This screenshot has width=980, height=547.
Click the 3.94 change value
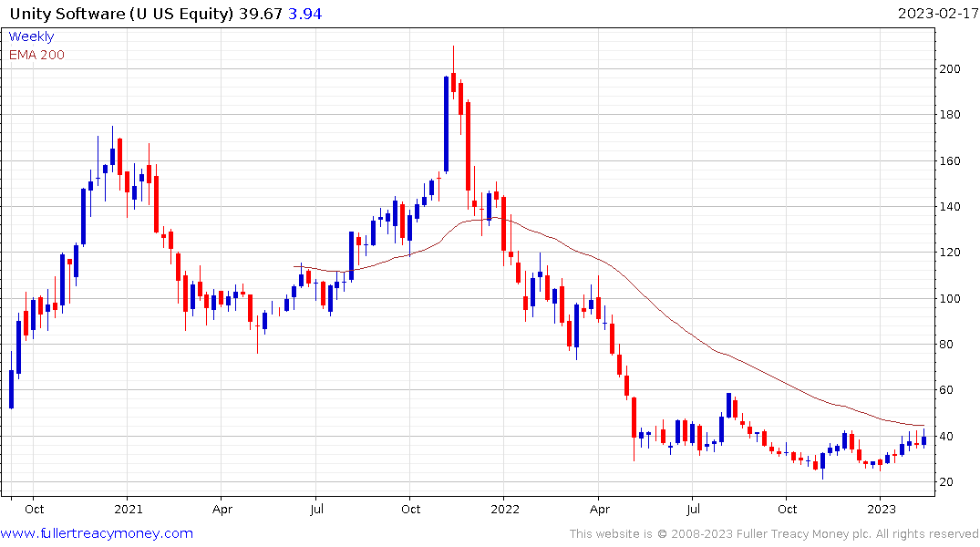(x=305, y=14)
